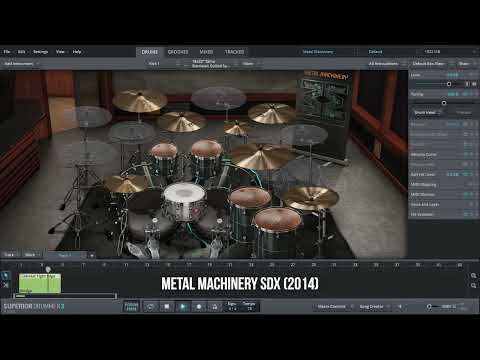Select the Track 1 tab
The height and width of the screenshot is (360, 480).
click(x=67, y=255)
